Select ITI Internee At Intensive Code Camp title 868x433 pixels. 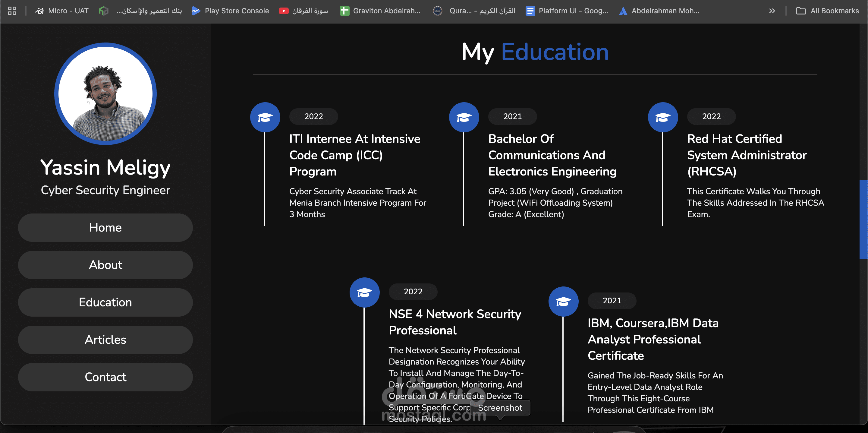(x=355, y=155)
